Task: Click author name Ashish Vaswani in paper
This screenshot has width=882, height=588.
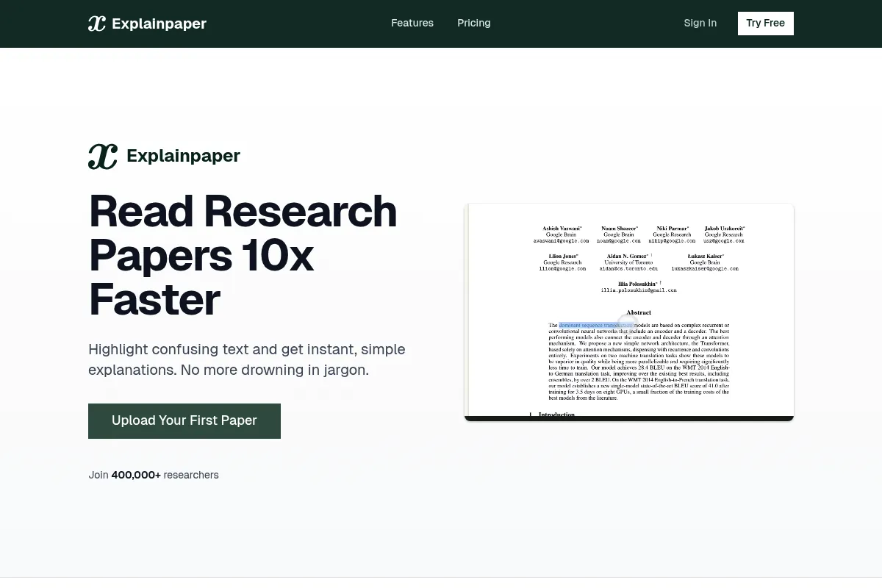Action: click(562, 229)
